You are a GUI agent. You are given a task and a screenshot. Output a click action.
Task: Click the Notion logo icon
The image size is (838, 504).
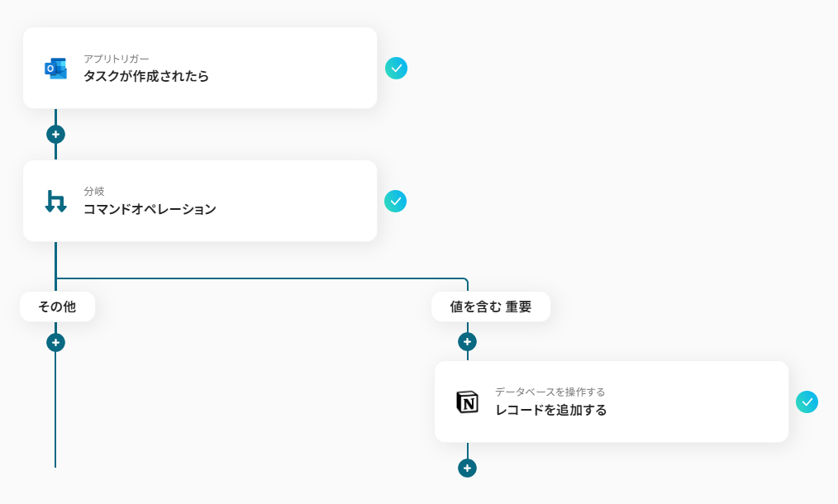(467, 402)
